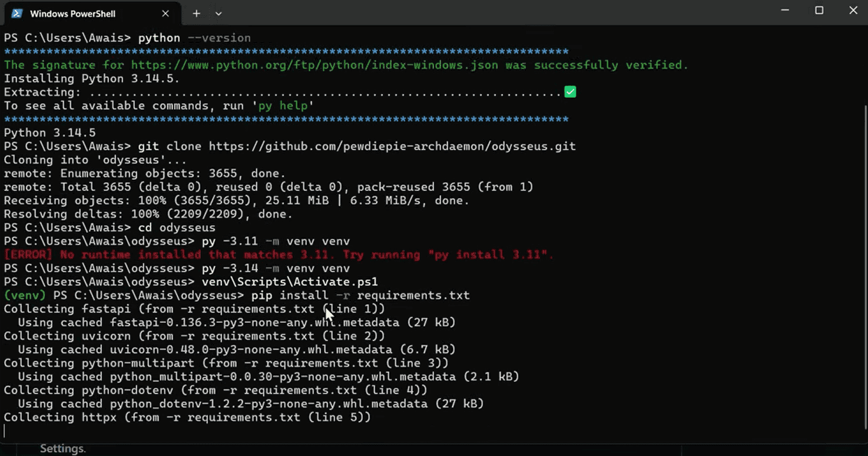Click the 'Receiving objects: 100%' line
The height and width of the screenshot is (456, 868).
click(237, 200)
